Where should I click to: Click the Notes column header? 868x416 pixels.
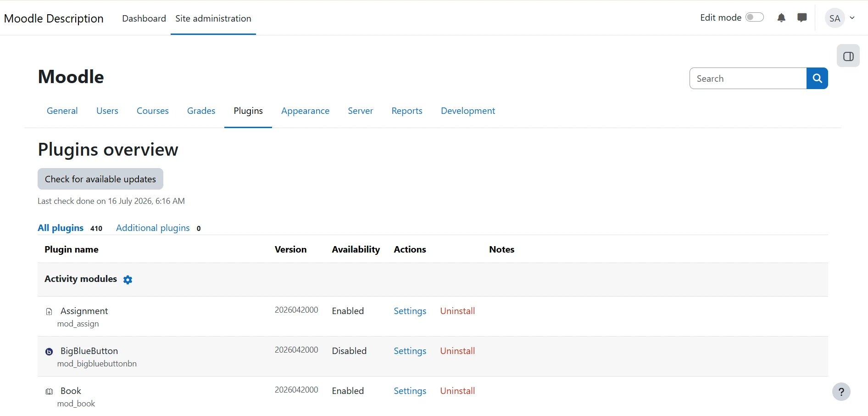point(501,249)
